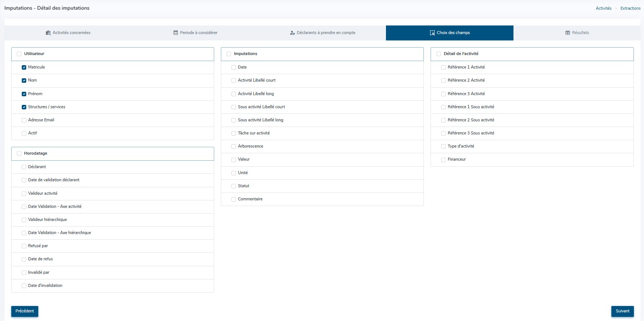Select all Imputations fields checkbox
Screen dimensions: 644x321
click(x=229, y=54)
